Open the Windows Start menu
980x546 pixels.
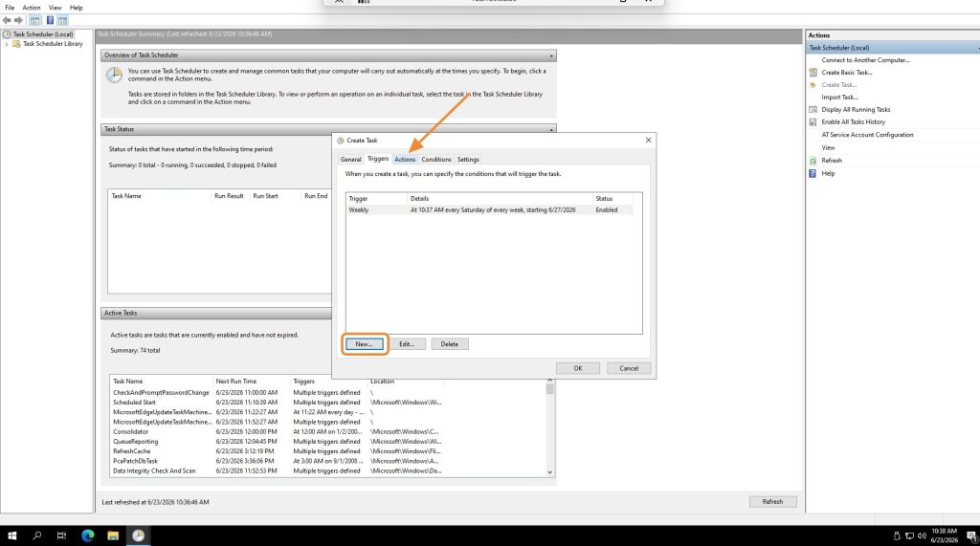(x=11, y=535)
